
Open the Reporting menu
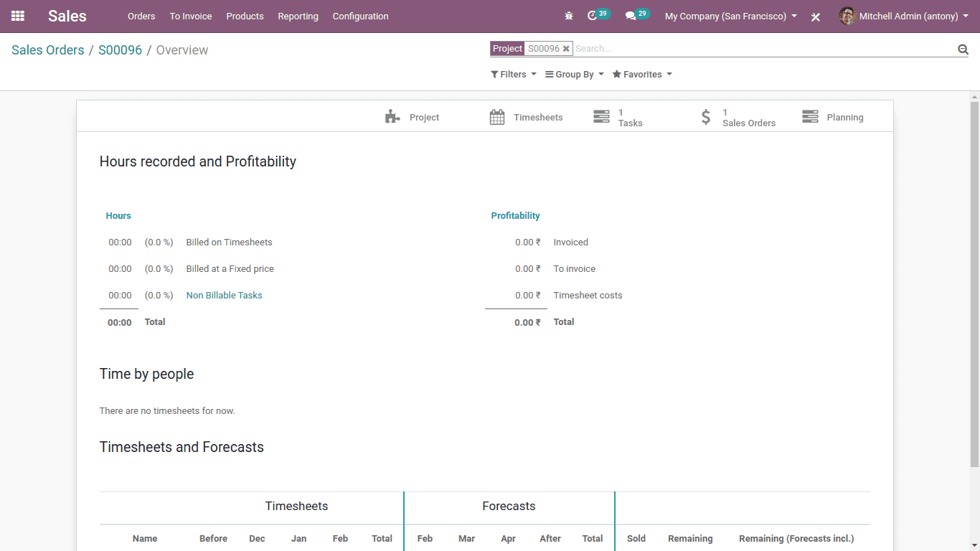(298, 16)
